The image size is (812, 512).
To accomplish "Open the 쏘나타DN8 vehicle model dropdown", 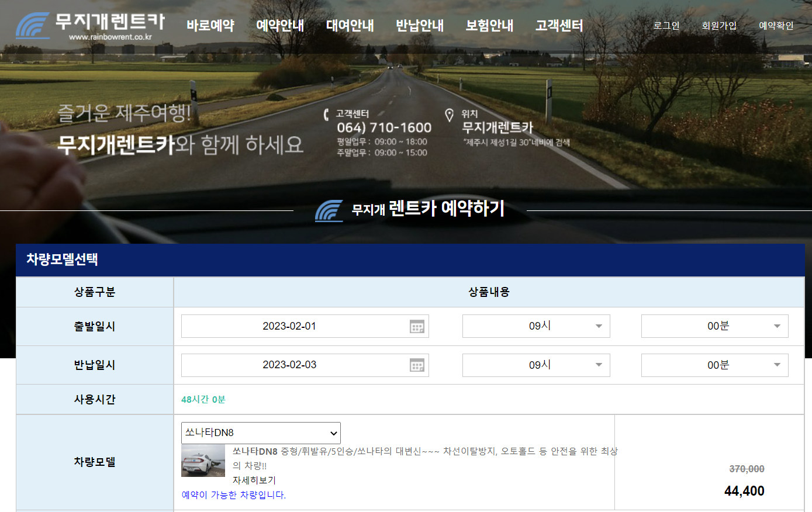I will point(260,433).
